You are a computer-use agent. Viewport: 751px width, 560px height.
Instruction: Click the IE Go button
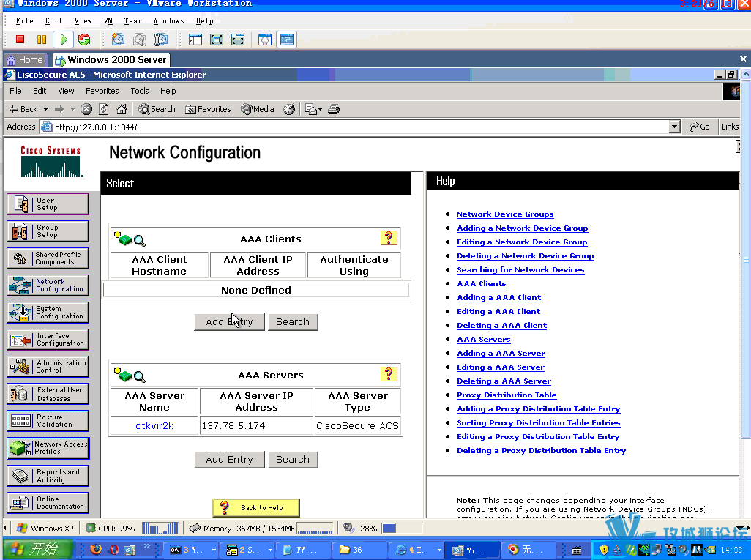(700, 127)
